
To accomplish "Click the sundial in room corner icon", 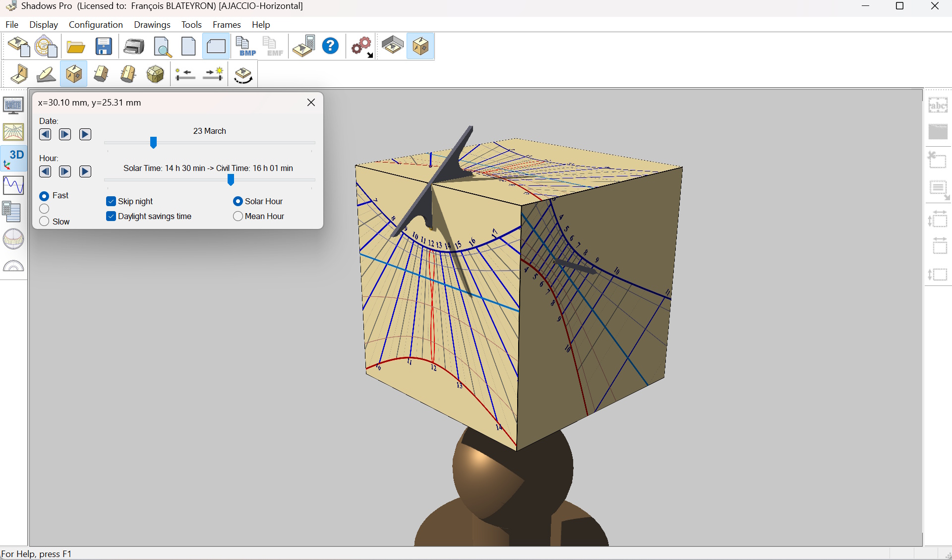I will point(392,46).
